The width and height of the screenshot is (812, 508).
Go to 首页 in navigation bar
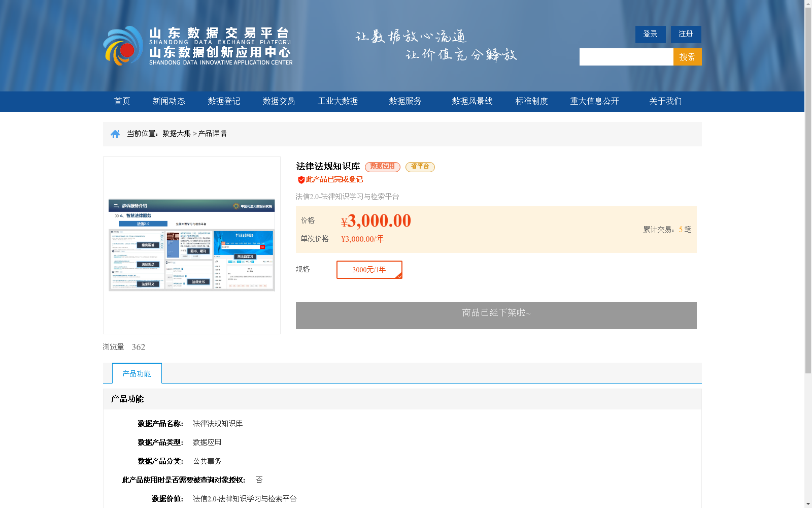[x=122, y=101]
